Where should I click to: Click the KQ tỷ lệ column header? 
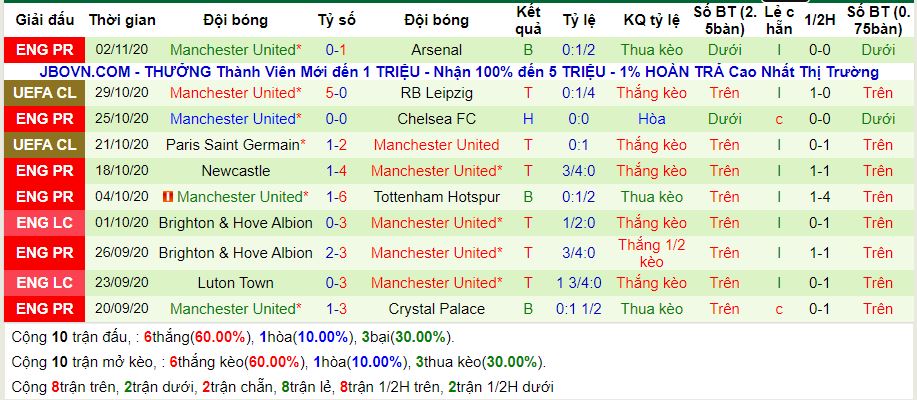pyautogui.click(x=650, y=19)
